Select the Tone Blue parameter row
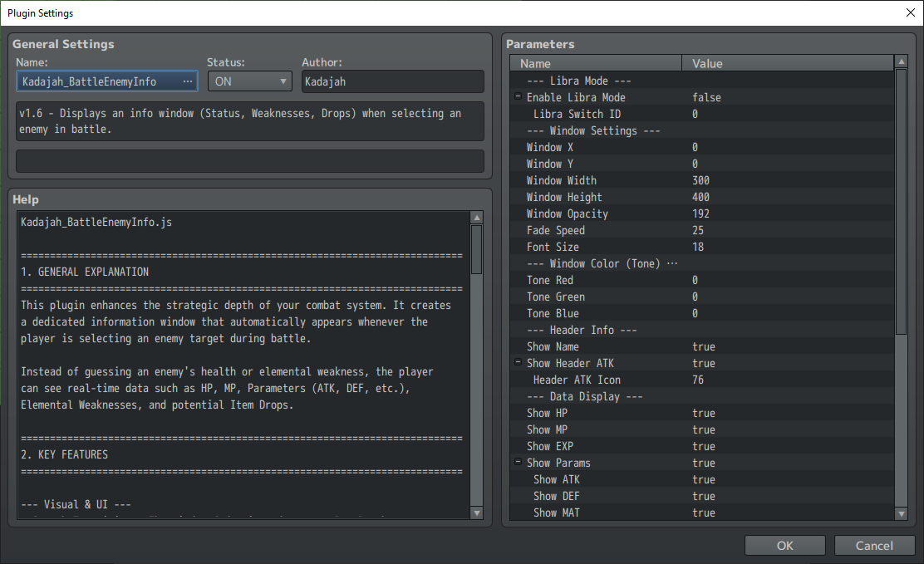The image size is (924, 564). (x=702, y=313)
